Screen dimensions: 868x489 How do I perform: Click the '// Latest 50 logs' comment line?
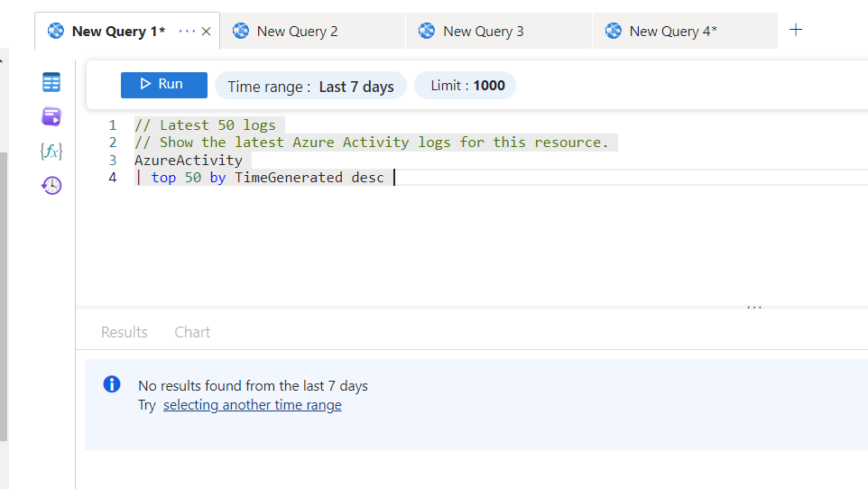coord(205,125)
